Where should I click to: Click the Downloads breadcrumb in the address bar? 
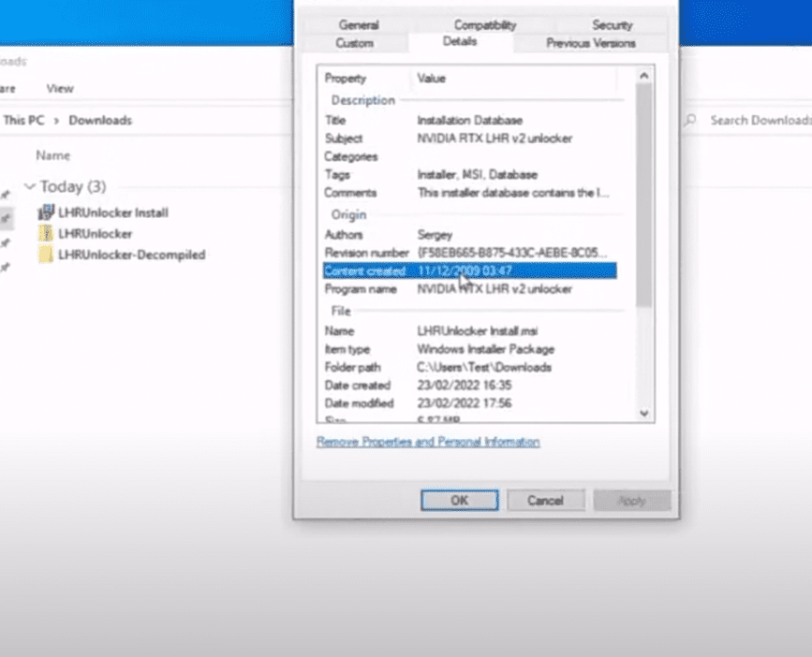[100, 121]
